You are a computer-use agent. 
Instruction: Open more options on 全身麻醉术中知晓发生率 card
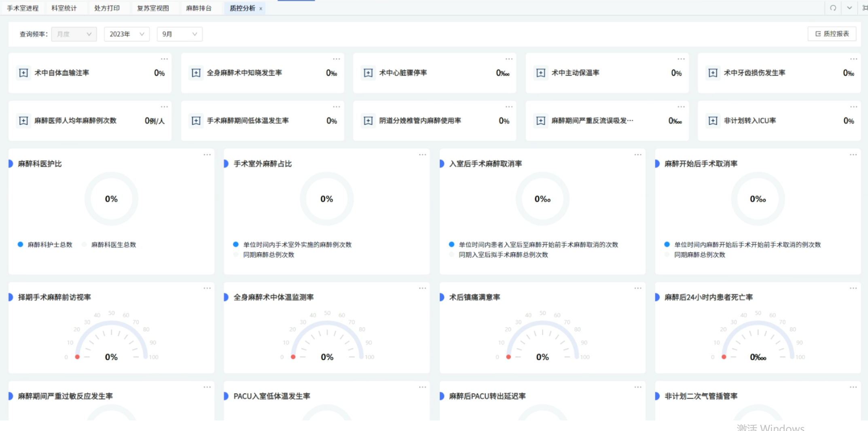[337, 59]
